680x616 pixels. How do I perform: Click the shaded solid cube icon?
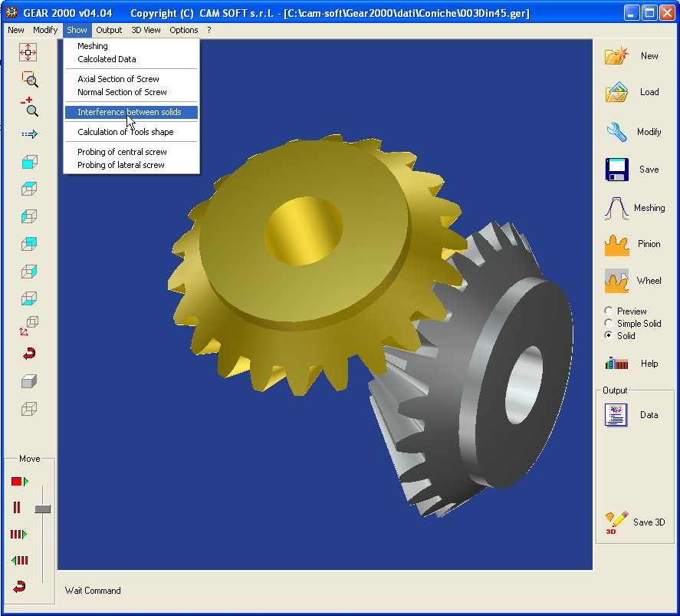point(29,381)
